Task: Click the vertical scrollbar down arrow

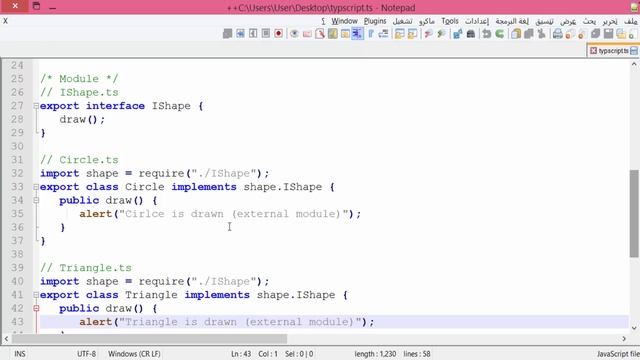Action: point(634,328)
